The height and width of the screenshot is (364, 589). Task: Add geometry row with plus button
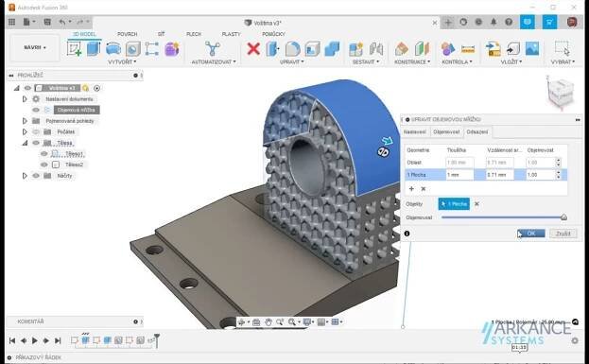411,188
